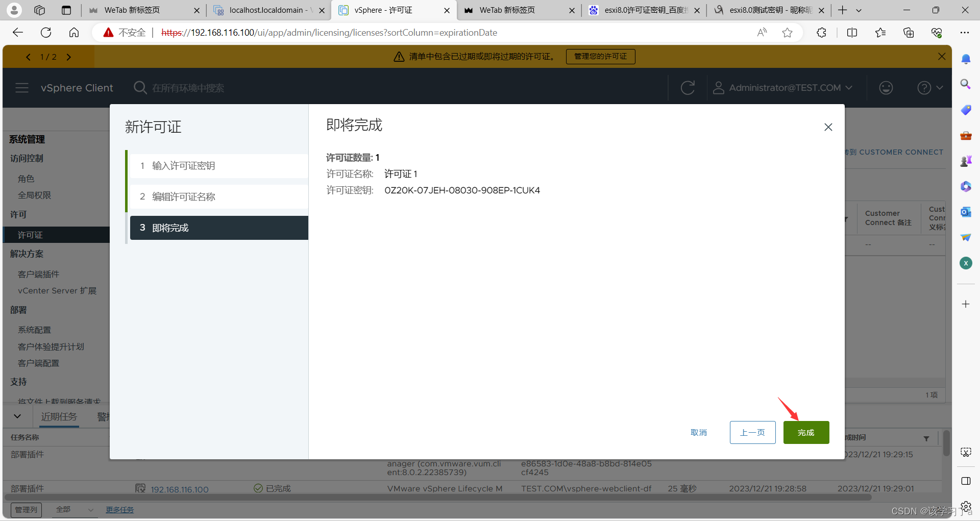Click the tasks panel vertical scrollbar
980x521 pixels.
coord(946,444)
